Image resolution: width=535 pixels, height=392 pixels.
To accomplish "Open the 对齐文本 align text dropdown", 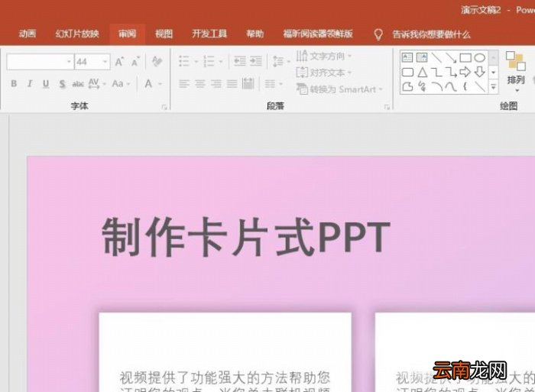I will click(x=323, y=73).
